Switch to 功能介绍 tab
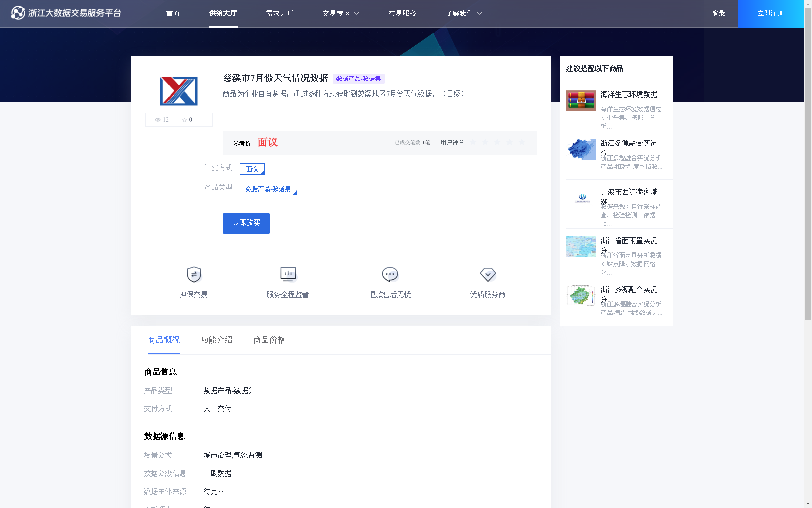Screen dimensions: 812x508 217,340
